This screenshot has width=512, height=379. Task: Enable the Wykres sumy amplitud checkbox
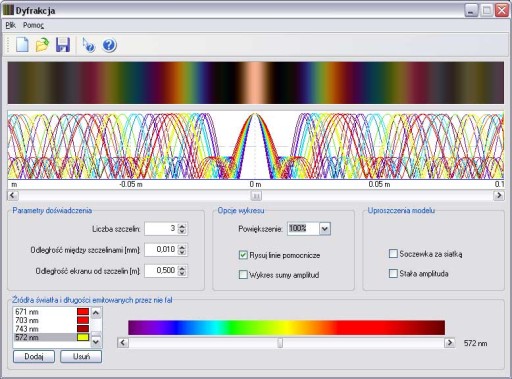click(243, 275)
